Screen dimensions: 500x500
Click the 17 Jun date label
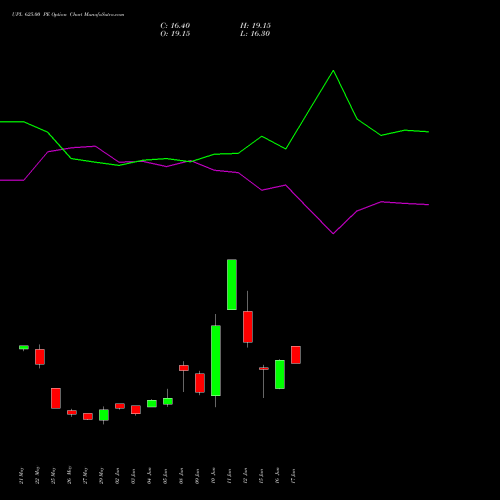(294, 476)
